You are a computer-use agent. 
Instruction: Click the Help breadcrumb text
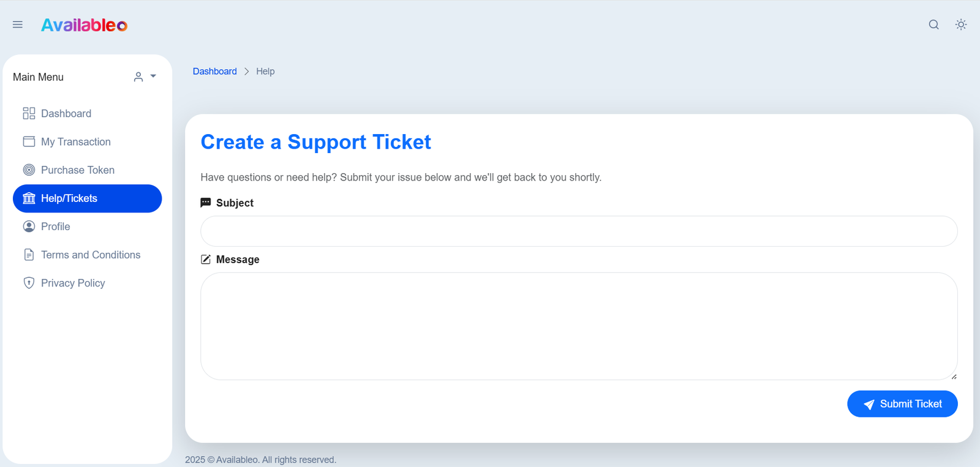pos(265,71)
